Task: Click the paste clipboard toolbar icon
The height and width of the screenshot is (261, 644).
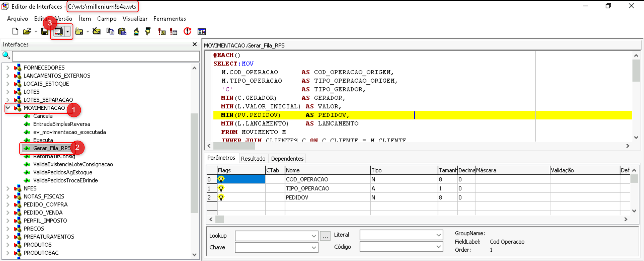Action: pos(122,32)
